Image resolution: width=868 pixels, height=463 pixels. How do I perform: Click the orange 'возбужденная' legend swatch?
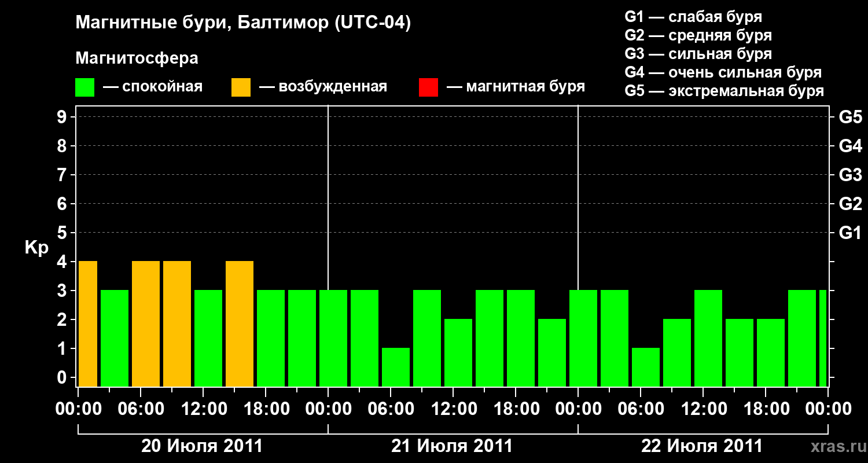click(x=241, y=87)
